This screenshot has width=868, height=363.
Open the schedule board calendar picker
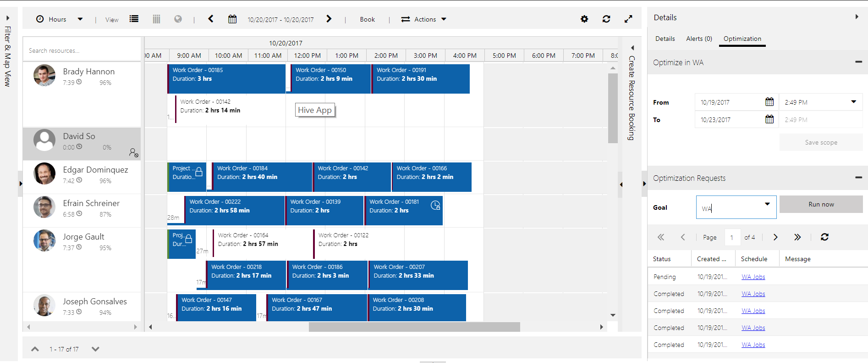point(232,19)
